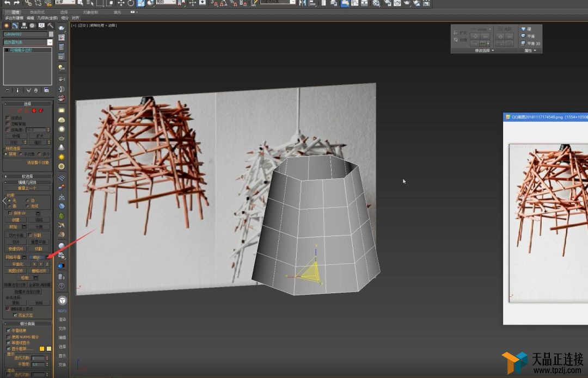Select Polygon sub-object level red square
The height and width of the screenshot is (378, 588).
(x=34, y=110)
